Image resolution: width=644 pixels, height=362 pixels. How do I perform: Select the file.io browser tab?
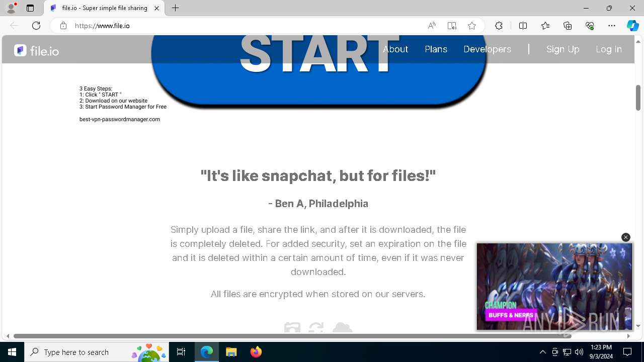pyautogui.click(x=104, y=8)
